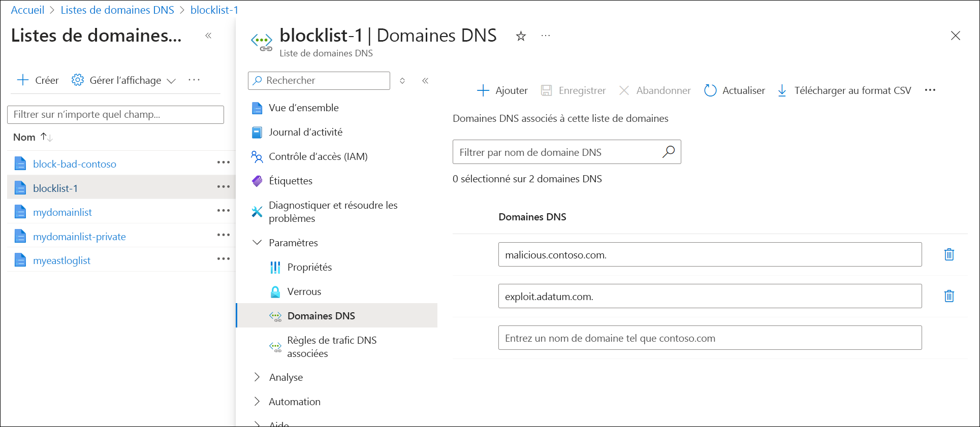Expand the Automation section
This screenshot has width=980, height=427.
point(257,402)
